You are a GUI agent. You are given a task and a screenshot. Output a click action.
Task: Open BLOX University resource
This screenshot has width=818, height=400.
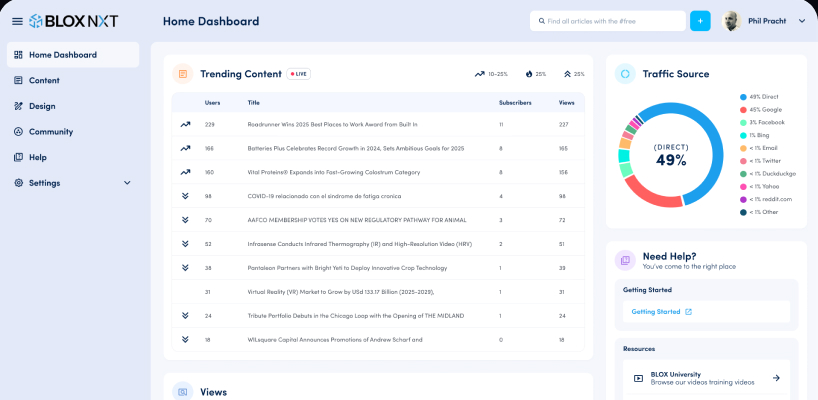pos(706,378)
